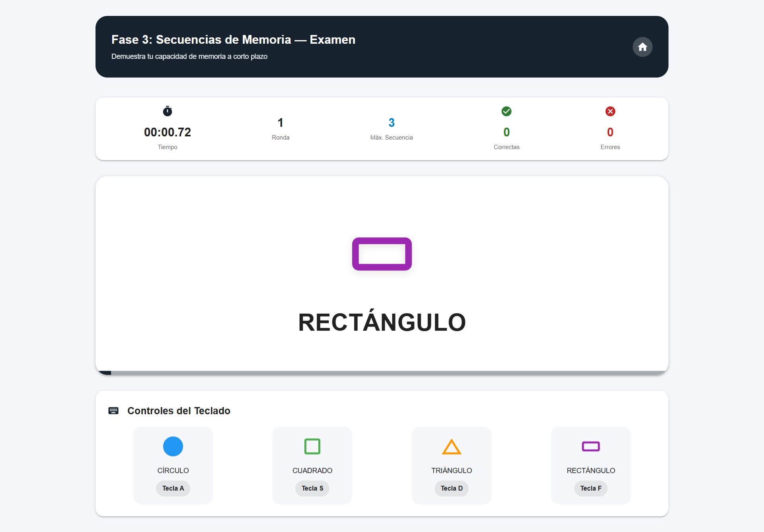Select the blue circle shape icon
Screen dimensions: 764x532
(x=173, y=447)
